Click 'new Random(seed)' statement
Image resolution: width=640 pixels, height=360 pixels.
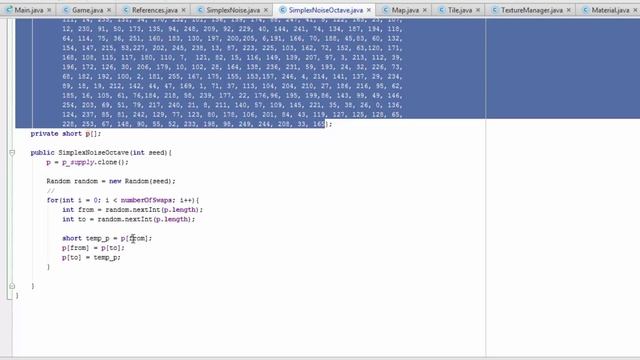(142, 181)
